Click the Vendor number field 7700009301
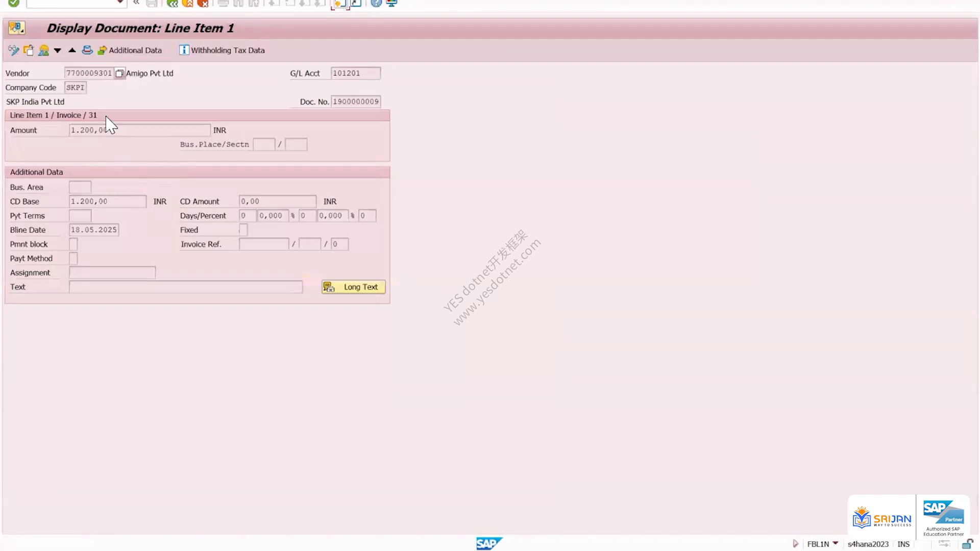980x551 pixels. pos(89,73)
